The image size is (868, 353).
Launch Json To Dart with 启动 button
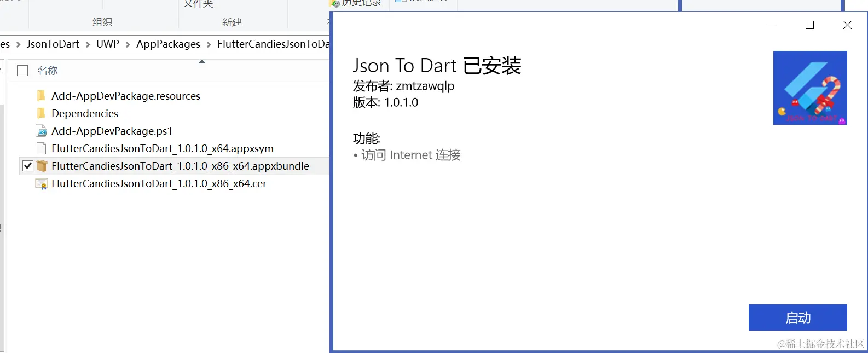[x=797, y=317]
